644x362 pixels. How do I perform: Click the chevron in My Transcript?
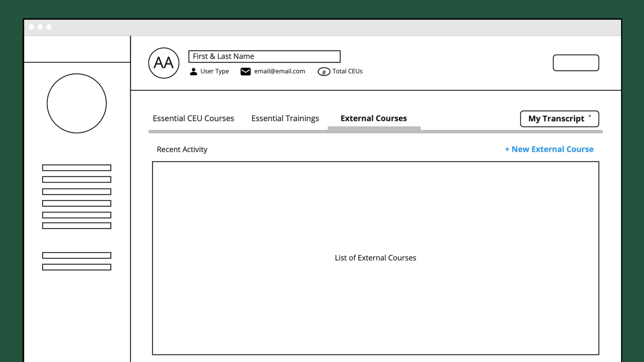coord(590,117)
